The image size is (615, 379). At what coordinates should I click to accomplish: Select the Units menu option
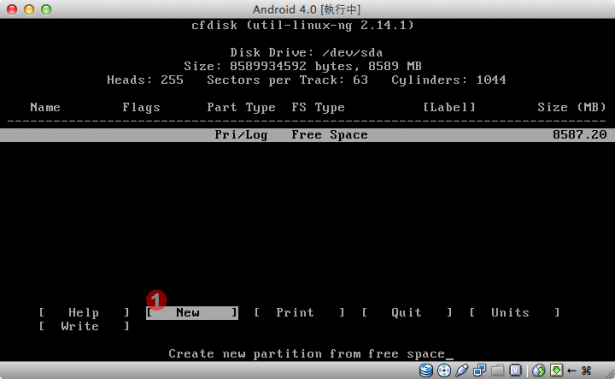coord(515,312)
